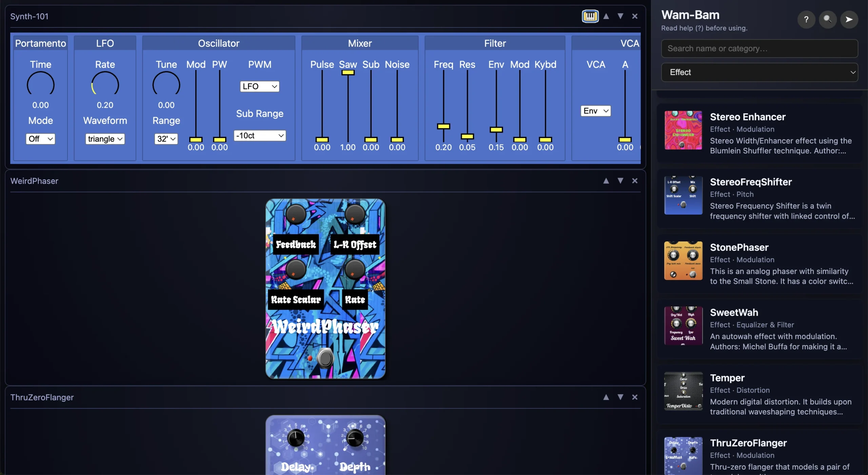Click the ThruZeroFlanger Delay knob
The height and width of the screenshot is (475, 868).
point(296,438)
